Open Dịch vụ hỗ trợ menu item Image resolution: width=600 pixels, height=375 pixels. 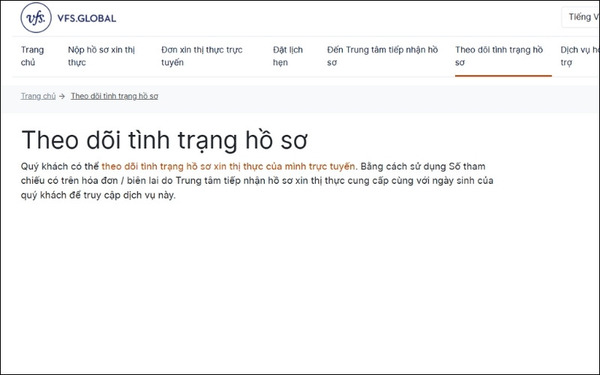tap(580, 56)
